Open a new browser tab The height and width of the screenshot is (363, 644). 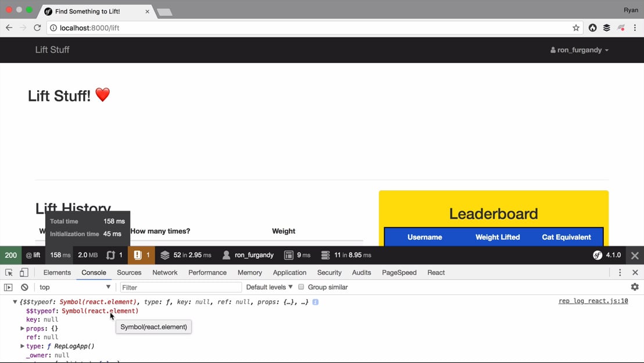(x=164, y=12)
